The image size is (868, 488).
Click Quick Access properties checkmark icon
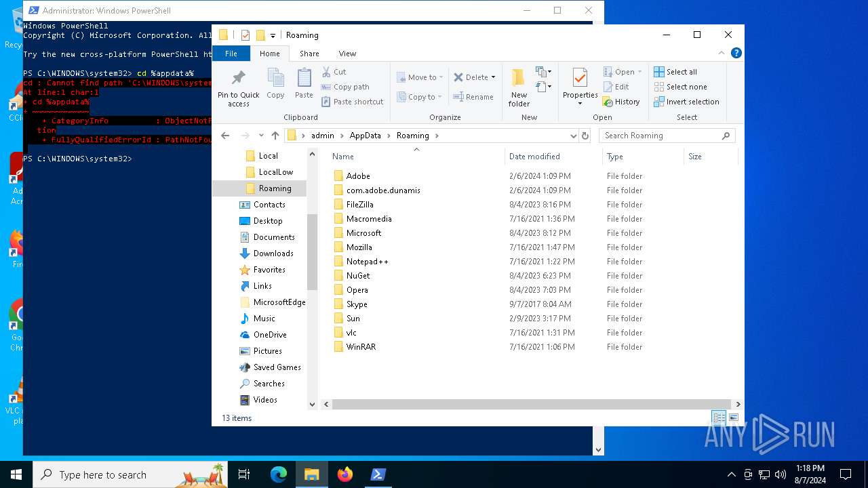click(245, 35)
